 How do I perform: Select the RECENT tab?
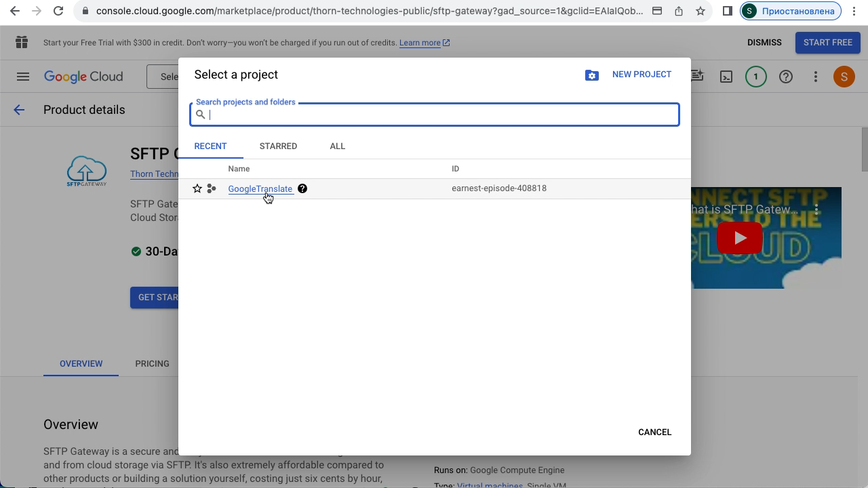point(210,146)
